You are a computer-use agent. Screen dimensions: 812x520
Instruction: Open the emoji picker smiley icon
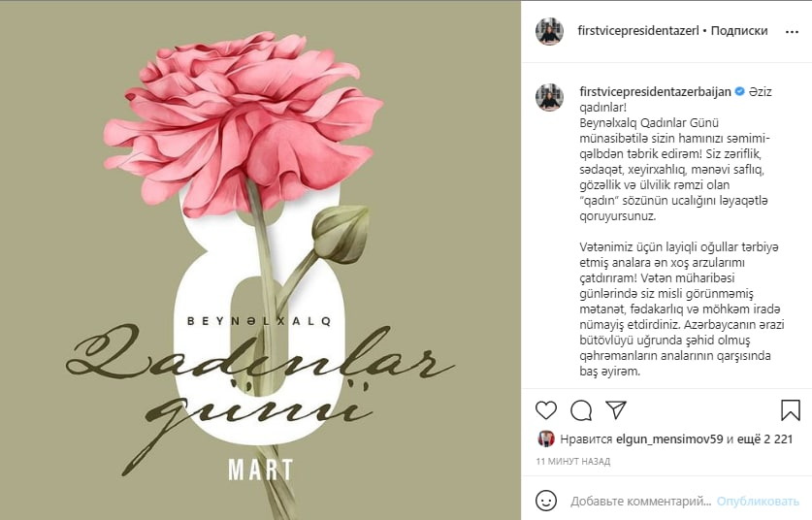(546, 501)
